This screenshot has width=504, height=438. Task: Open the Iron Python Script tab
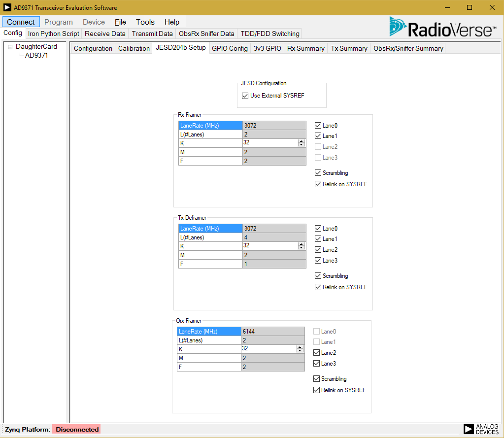[x=53, y=34]
